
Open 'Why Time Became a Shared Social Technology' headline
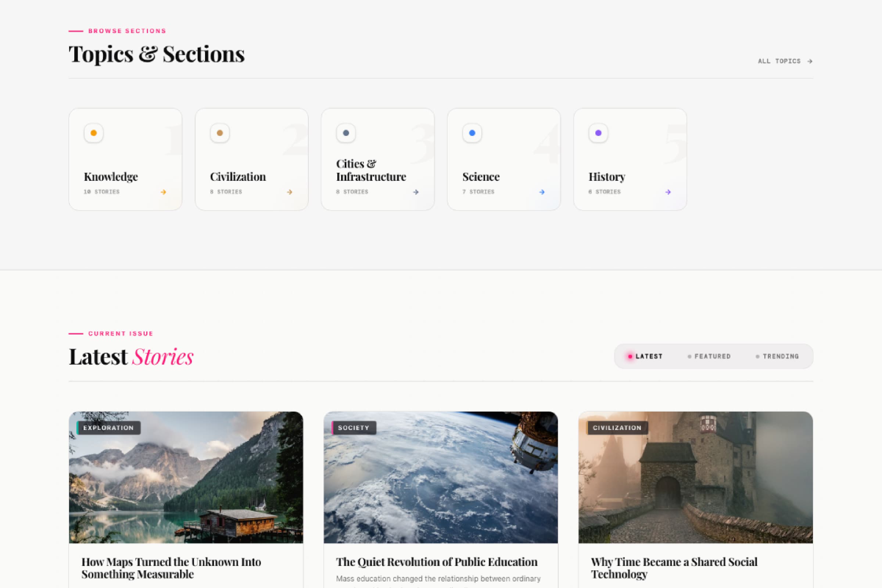point(674,568)
